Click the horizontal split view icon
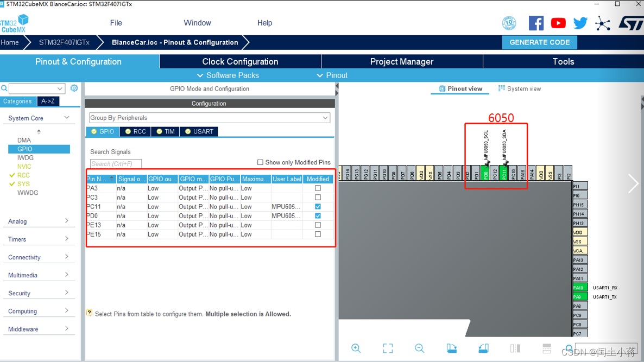The image size is (644, 362). click(547, 348)
